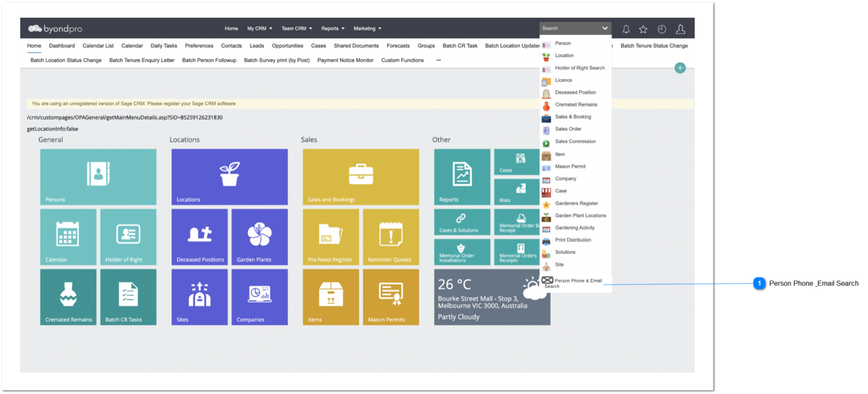Screen dimensions: 868x394
Task: Open the Locations tile
Action: click(x=230, y=177)
